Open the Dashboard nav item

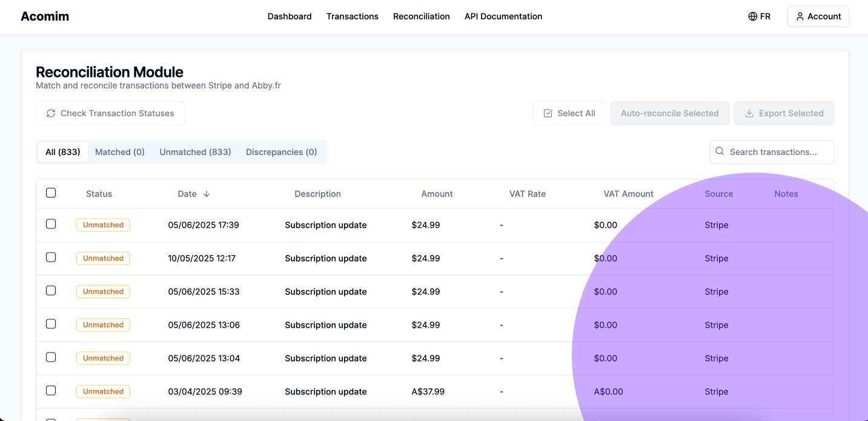(290, 16)
